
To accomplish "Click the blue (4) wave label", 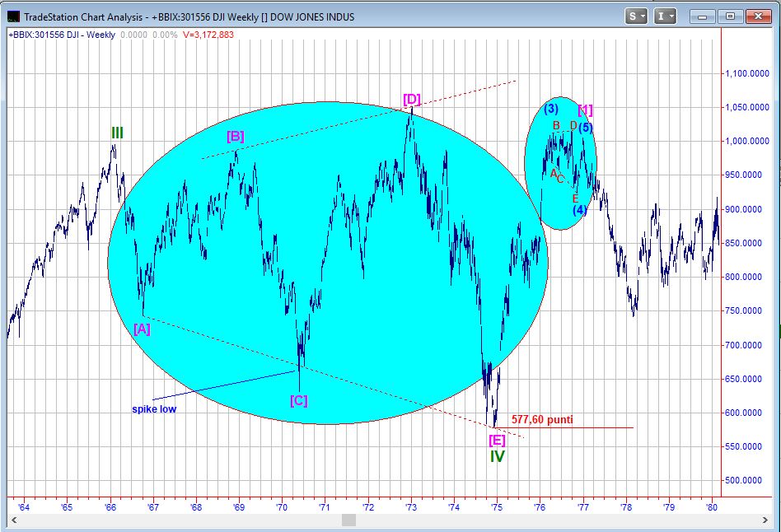I will pyautogui.click(x=580, y=210).
